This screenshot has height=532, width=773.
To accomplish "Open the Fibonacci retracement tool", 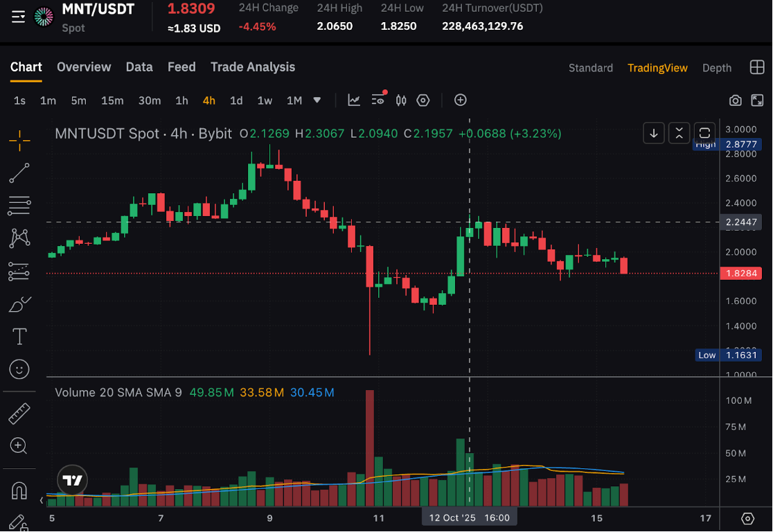I will pos(19,206).
